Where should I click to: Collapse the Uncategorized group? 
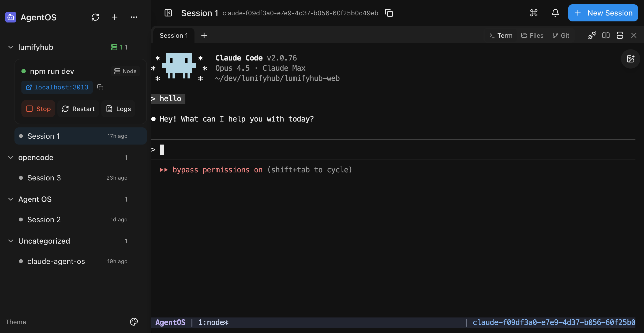click(11, 241)
